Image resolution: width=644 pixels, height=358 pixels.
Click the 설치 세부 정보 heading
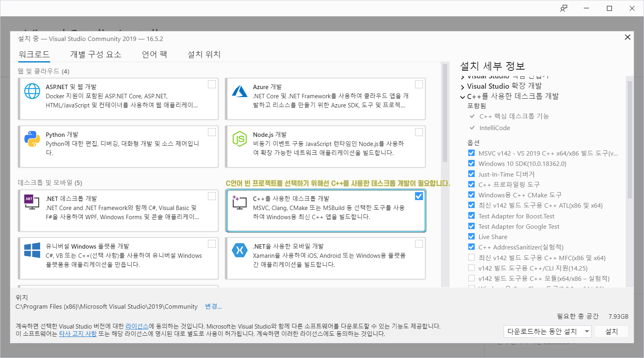[493, 66]
